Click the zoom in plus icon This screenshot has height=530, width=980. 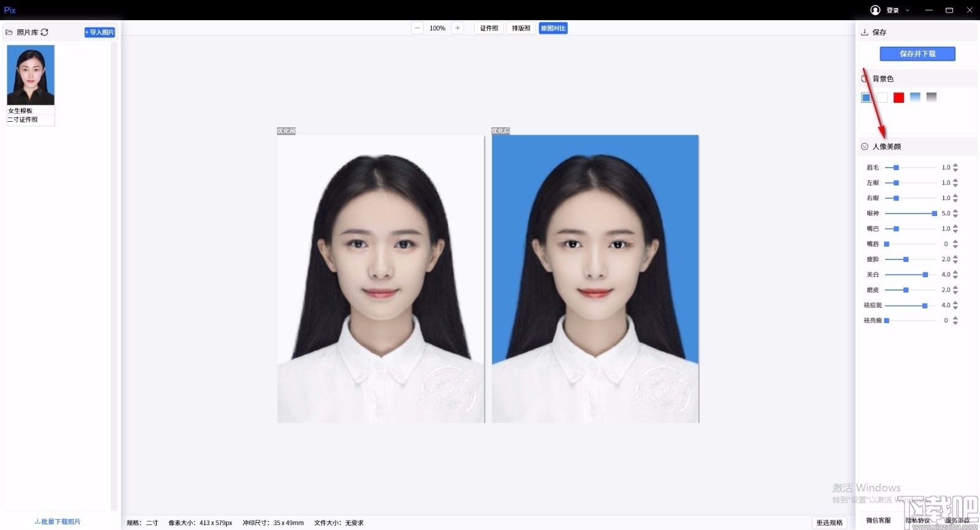(x=458, y=28)
